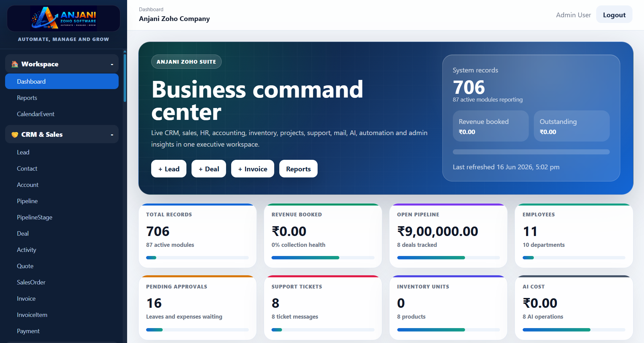Open the Support Tickets card
This screenshot has width=644, height=343.
[x=323, y=307]
